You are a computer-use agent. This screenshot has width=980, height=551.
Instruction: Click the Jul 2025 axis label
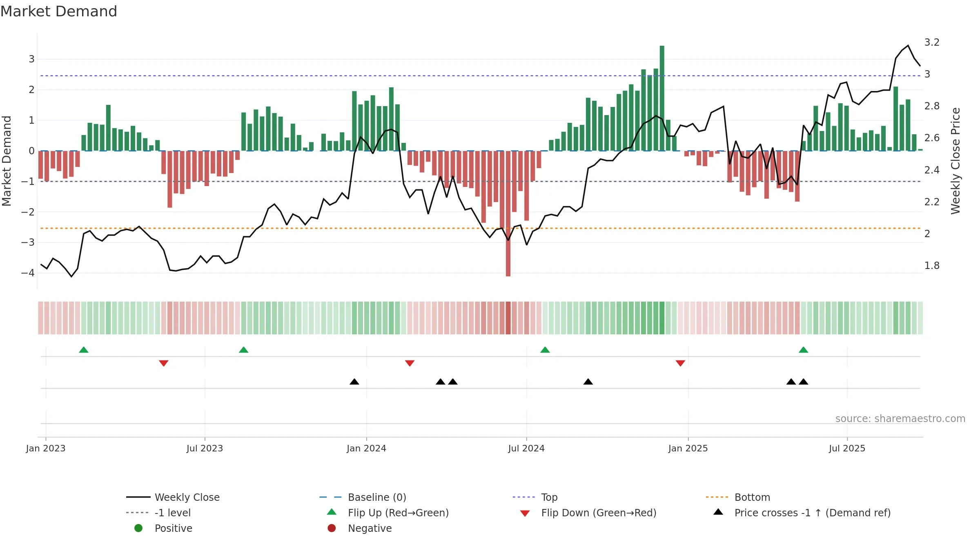[x=847, y=448]
